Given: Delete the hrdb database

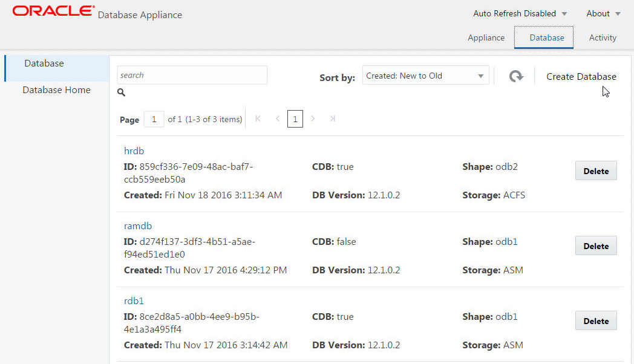Looking at the screenshot, I should (595, 171).
